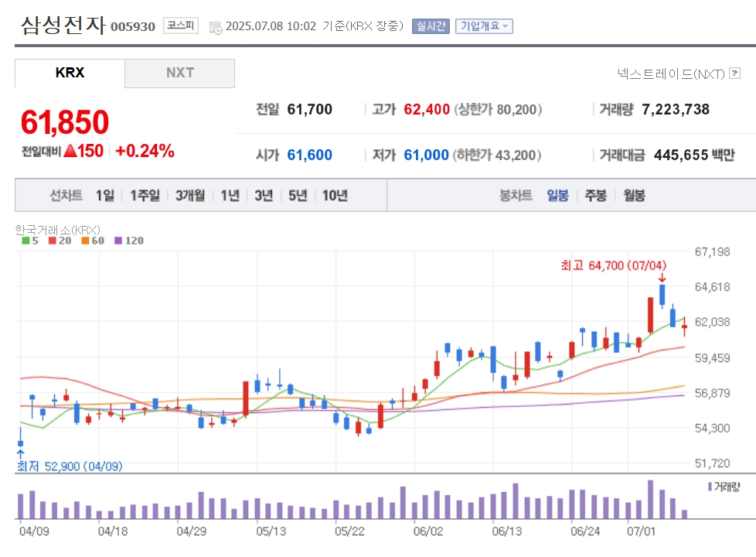Click the red up-triangle icon before 150
756x557 pixels.
click(x=70, y=151)
